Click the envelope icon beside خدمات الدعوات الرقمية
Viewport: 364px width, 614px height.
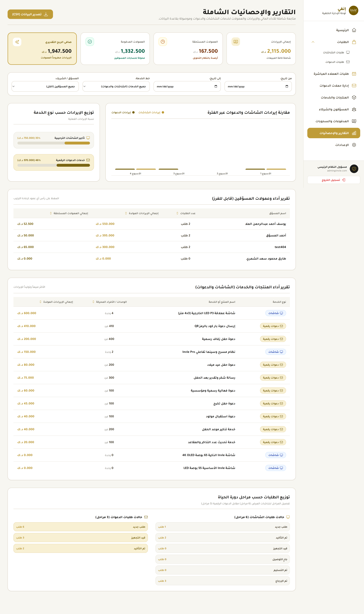coord(88,160)
